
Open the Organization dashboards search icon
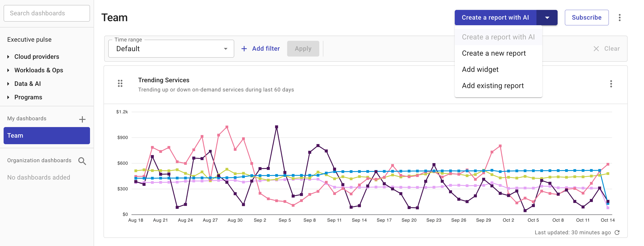click(x=83, y=161)
